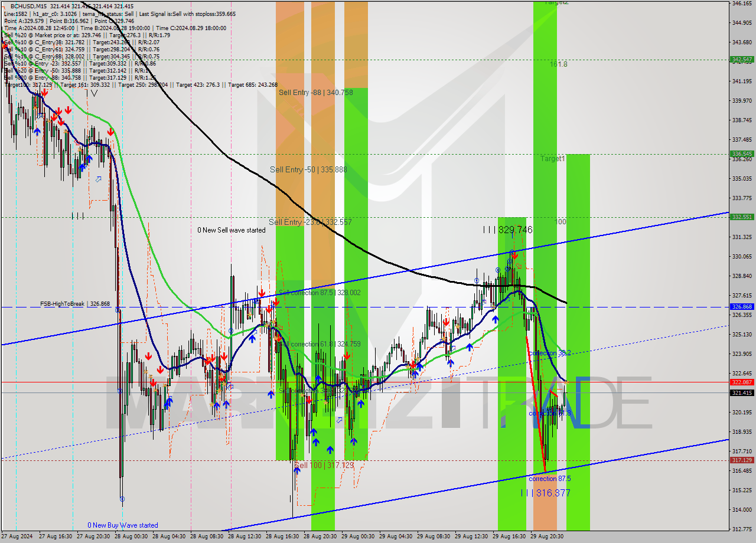
Task: Click the Sell Entry -23.6 | 332.557 label
Action: click(310, 222)
